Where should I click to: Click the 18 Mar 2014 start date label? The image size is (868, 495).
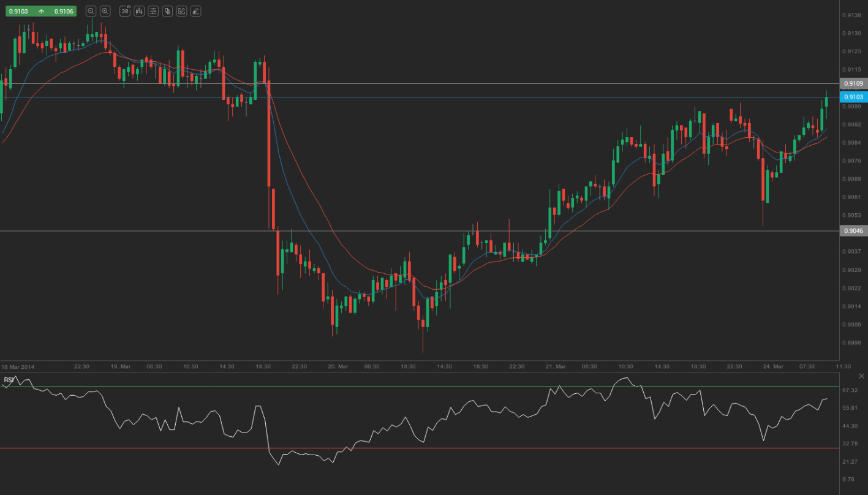19,366
